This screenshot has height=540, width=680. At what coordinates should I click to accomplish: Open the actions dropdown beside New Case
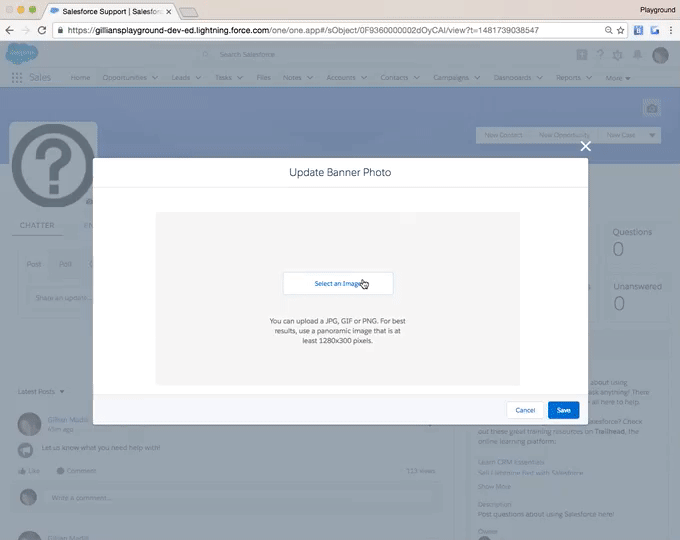point(652,135)
